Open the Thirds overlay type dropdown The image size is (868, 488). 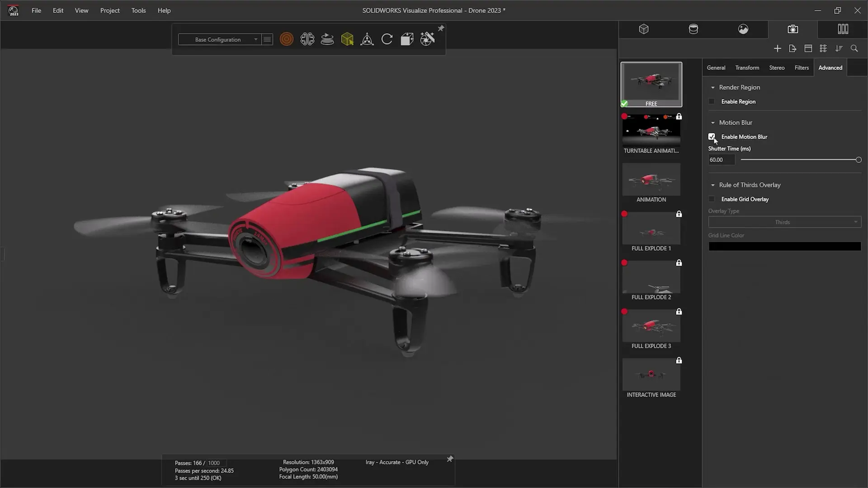[x=784, y=222]
